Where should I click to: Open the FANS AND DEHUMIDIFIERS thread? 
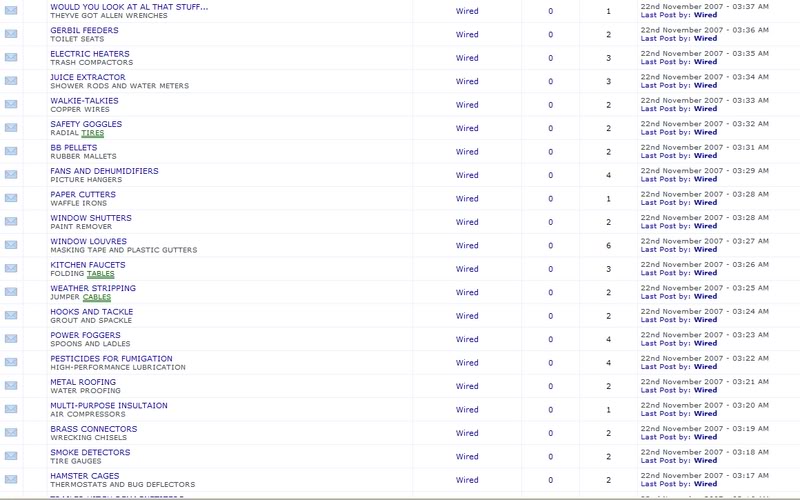tap(104, 171)
